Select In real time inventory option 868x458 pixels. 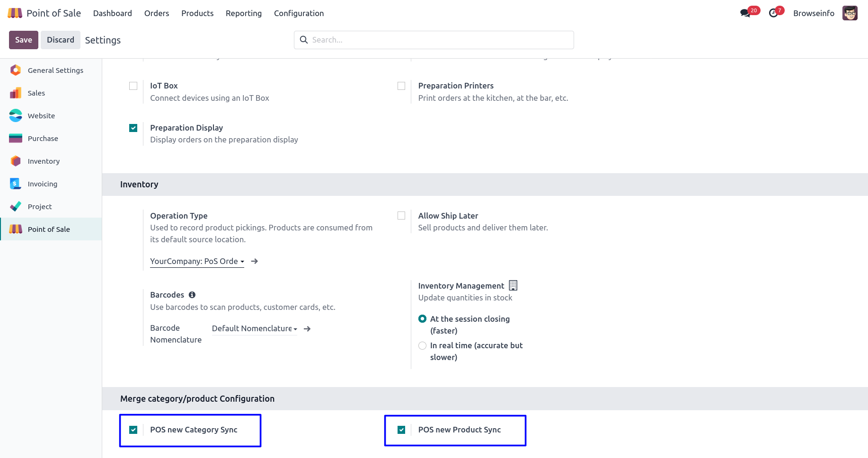pyautogui.click(x=423, y=346)
